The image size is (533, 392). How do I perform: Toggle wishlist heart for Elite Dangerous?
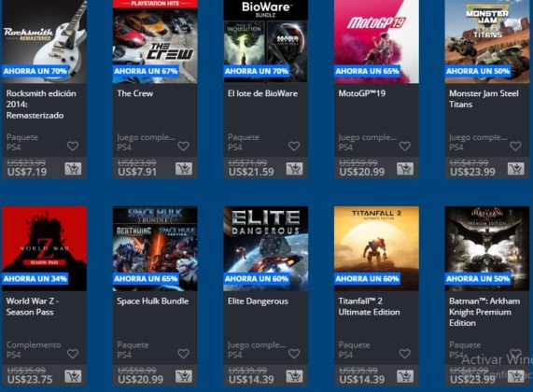pyautogui.click(x=294, y=354)
